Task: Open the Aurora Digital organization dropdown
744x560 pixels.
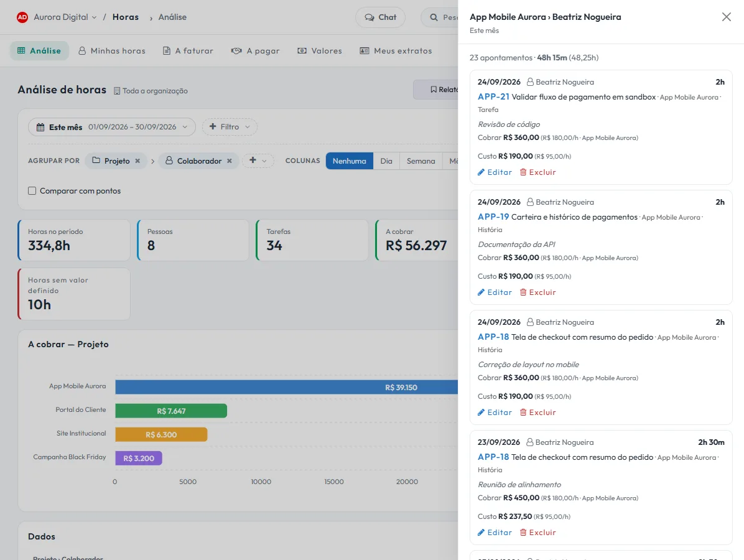Action: 65,17
